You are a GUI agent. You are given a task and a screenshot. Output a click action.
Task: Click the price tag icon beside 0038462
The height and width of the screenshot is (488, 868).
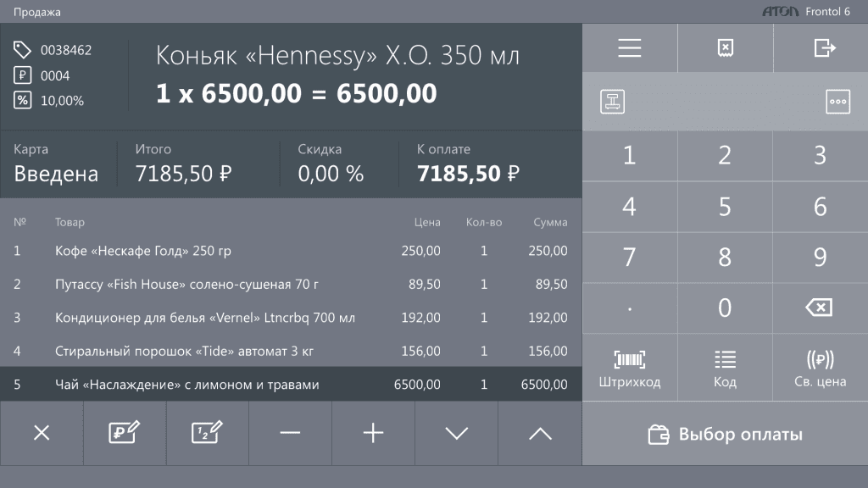[x=22, y=50]
